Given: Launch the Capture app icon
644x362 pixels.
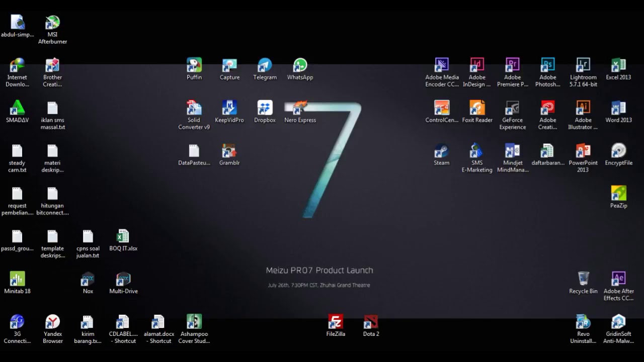Looking at the screenshot, I should pos(229,65).
